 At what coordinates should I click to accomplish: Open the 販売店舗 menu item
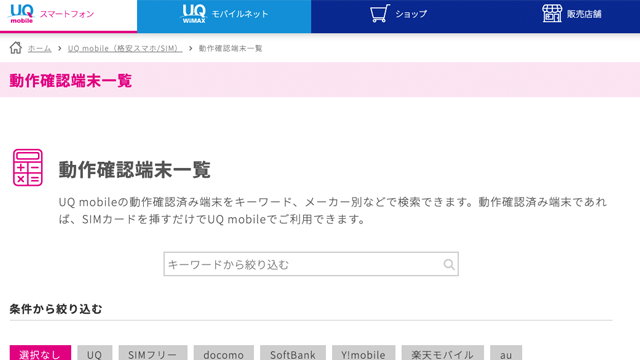click(x=571, y=14)
